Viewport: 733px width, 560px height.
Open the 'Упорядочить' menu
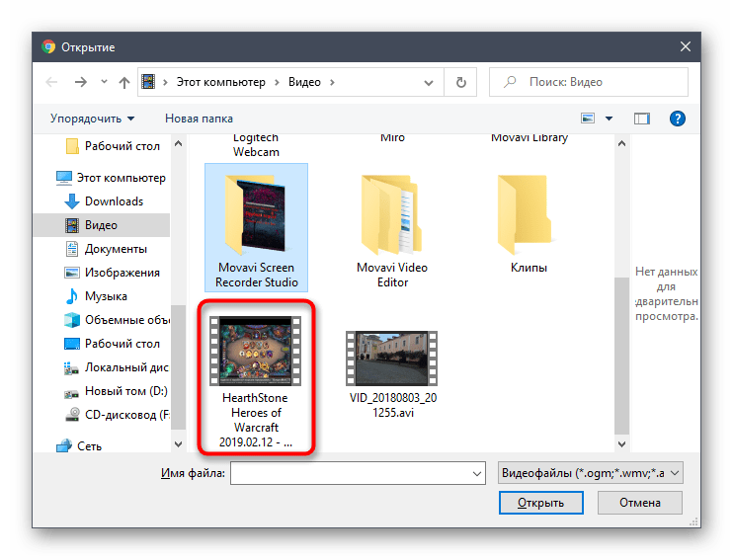[x=92, y=119]
